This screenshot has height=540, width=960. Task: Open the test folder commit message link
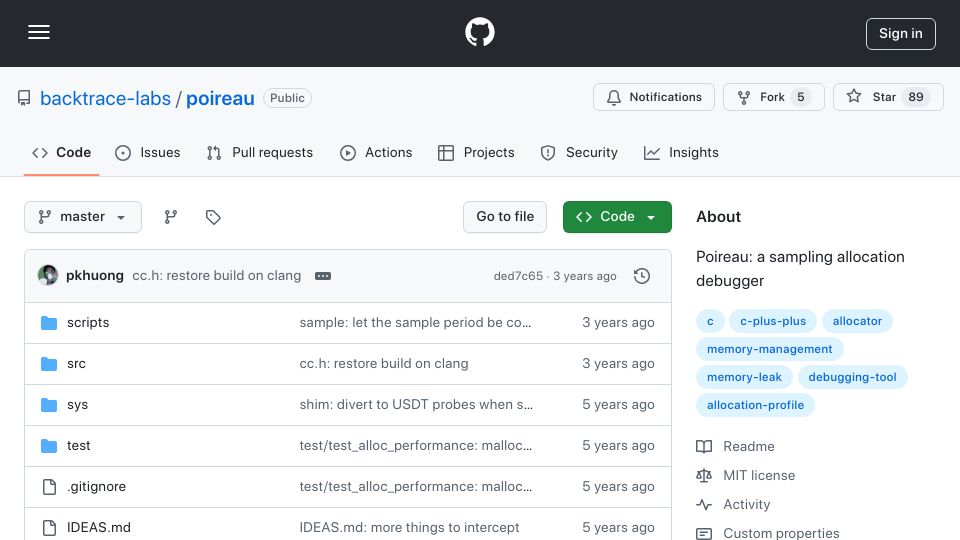(x=416, y=446)
